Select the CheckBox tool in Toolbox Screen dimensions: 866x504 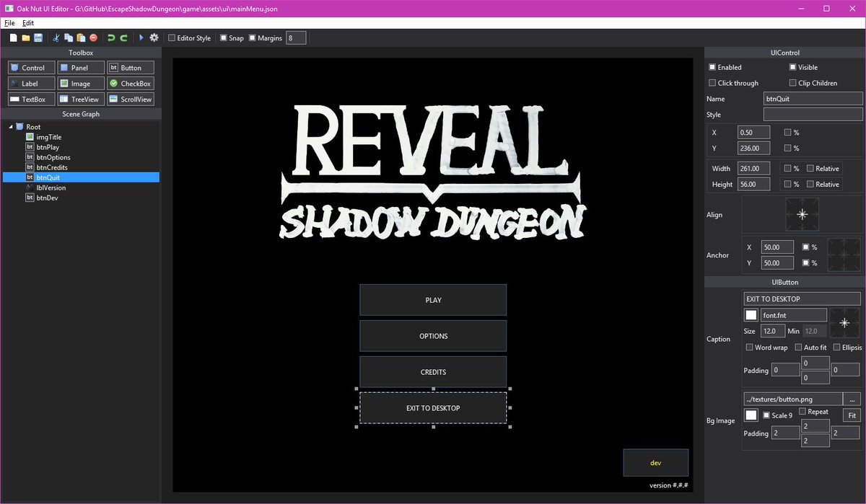coord(131,84)
